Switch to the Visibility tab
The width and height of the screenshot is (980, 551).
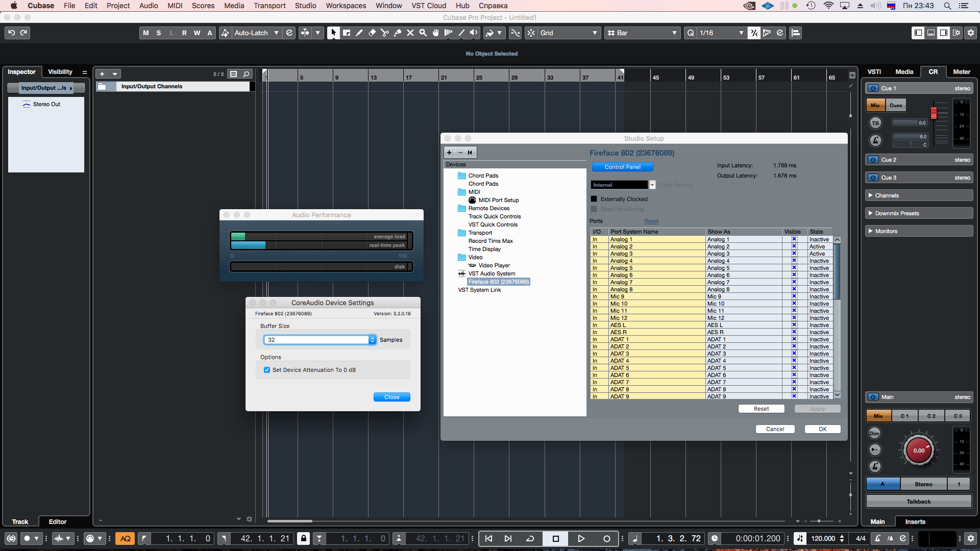tap(60, 72)
